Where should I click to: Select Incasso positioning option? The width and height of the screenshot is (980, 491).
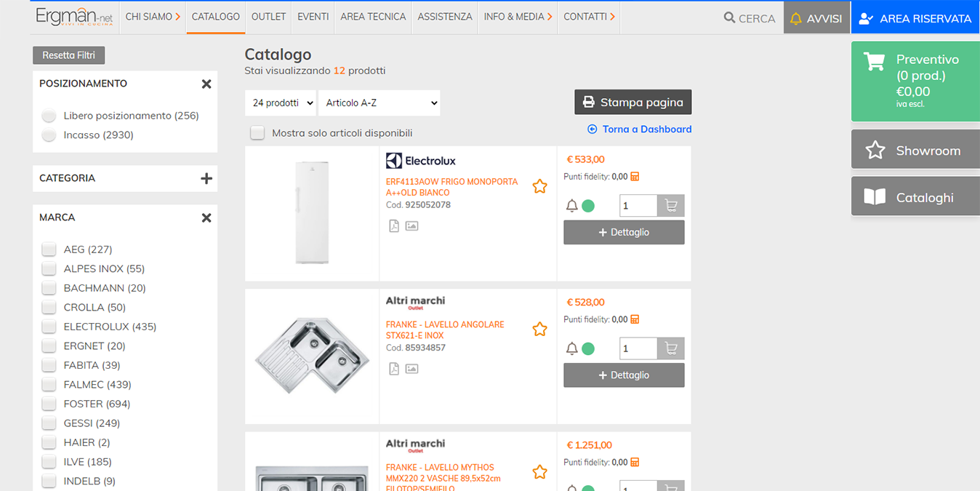point(49,135)
